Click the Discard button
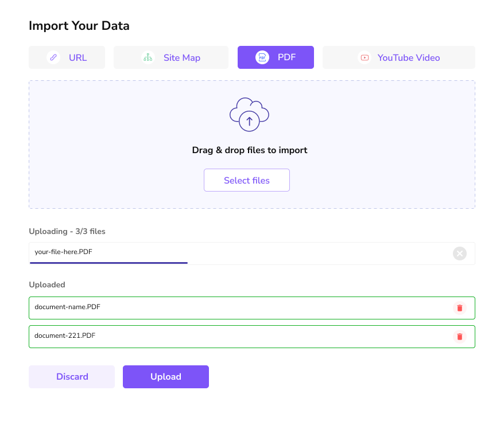 72,377
